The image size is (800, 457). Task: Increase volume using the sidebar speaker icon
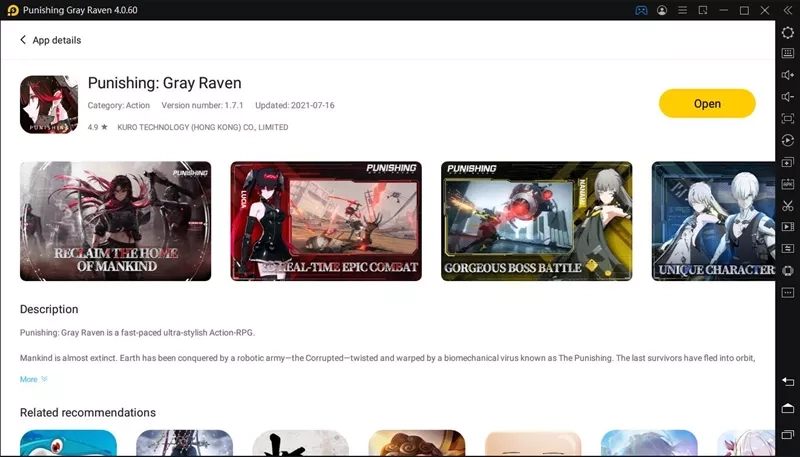(x=788, y=75)
